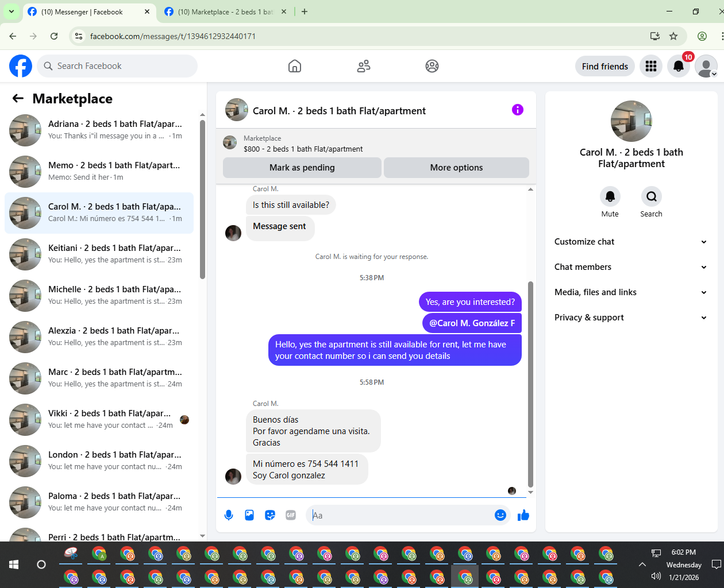
Task: Open Vikki conversation
Action: click(x=99, y=420)
